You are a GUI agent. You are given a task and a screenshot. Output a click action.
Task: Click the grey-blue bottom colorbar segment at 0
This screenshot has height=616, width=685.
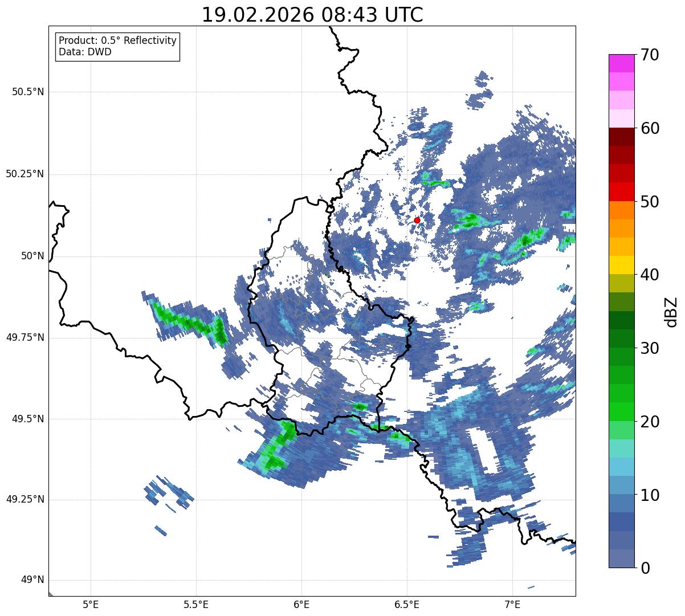click(x=621, y=558)
